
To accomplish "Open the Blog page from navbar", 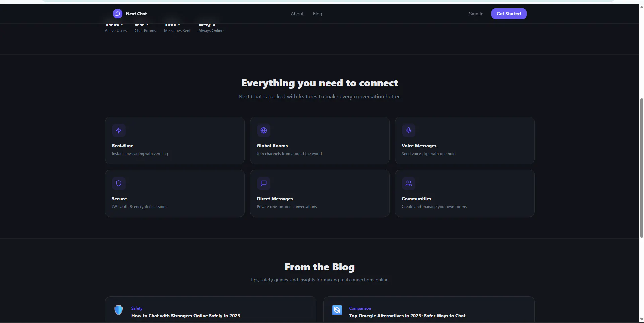I will tap(317, 14).
